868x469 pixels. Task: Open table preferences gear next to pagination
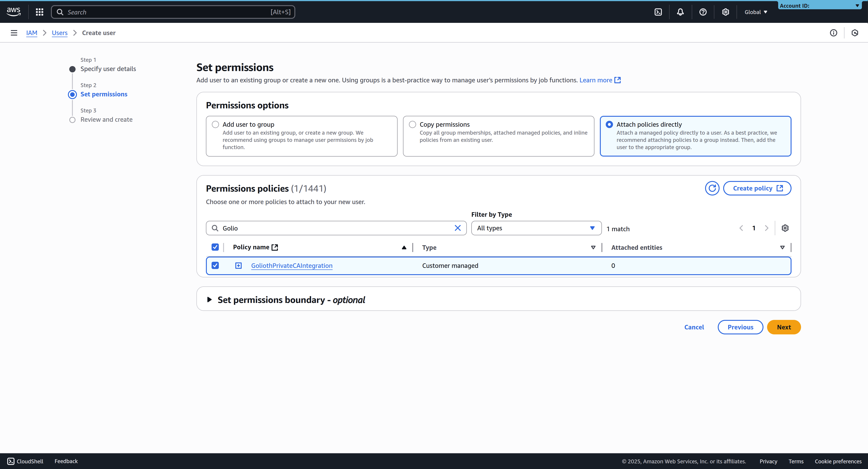[x=785, y=228]
